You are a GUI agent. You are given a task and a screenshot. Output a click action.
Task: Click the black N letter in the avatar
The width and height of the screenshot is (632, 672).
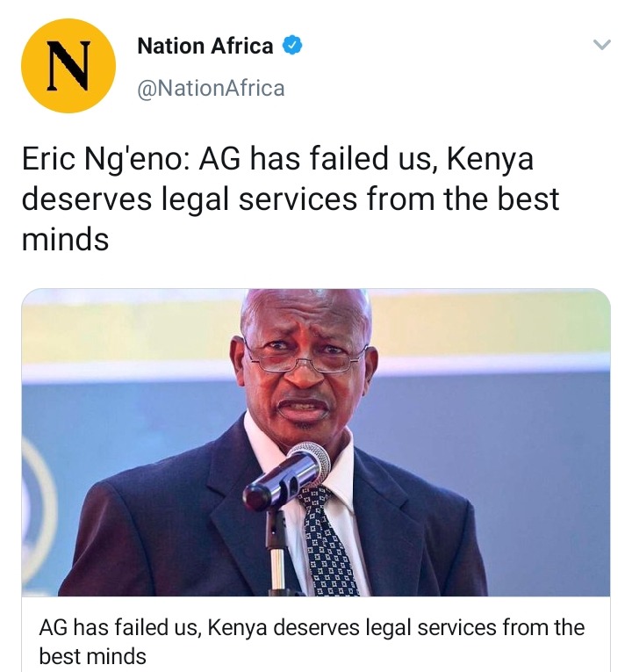pyautogui.click(x=69, y=66)
